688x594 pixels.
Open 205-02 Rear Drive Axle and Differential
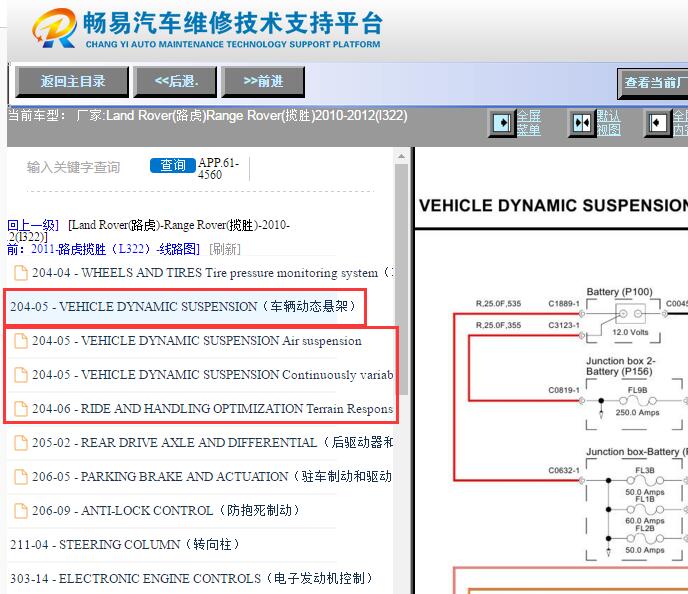212,442
